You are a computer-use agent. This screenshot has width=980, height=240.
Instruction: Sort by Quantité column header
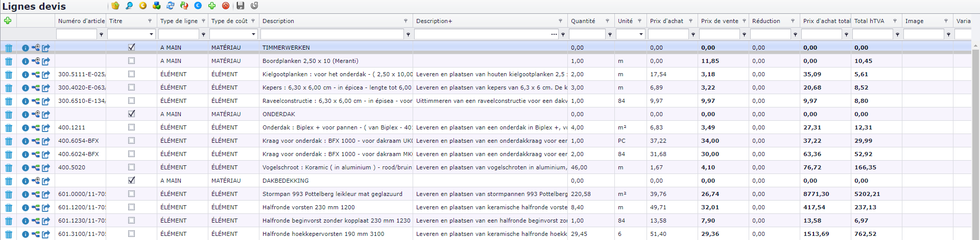click(583, 21)
